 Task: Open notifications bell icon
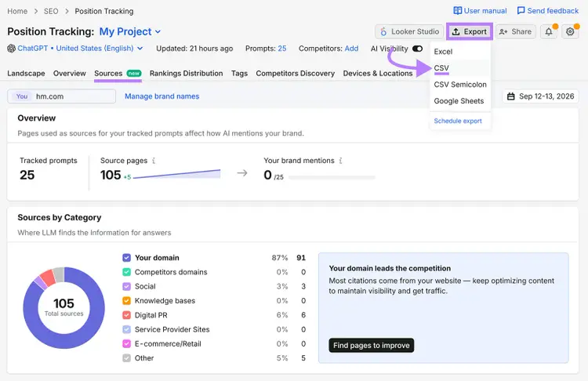(549, 32)
